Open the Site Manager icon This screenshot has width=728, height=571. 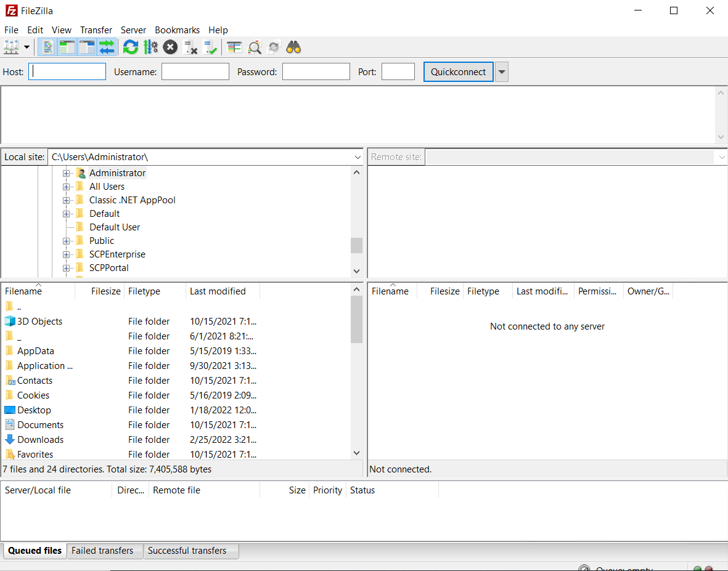[x=12, y=47]
